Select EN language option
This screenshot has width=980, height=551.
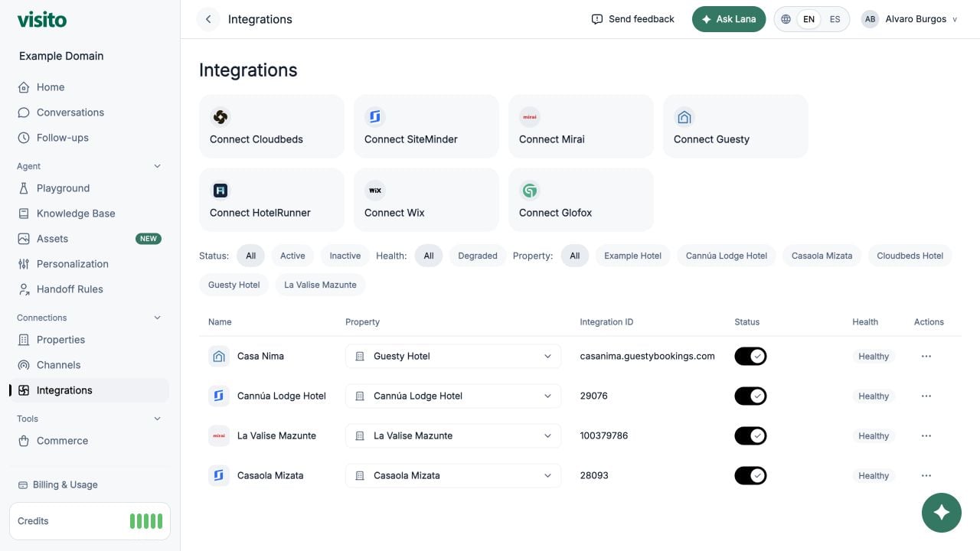point(808,19)
